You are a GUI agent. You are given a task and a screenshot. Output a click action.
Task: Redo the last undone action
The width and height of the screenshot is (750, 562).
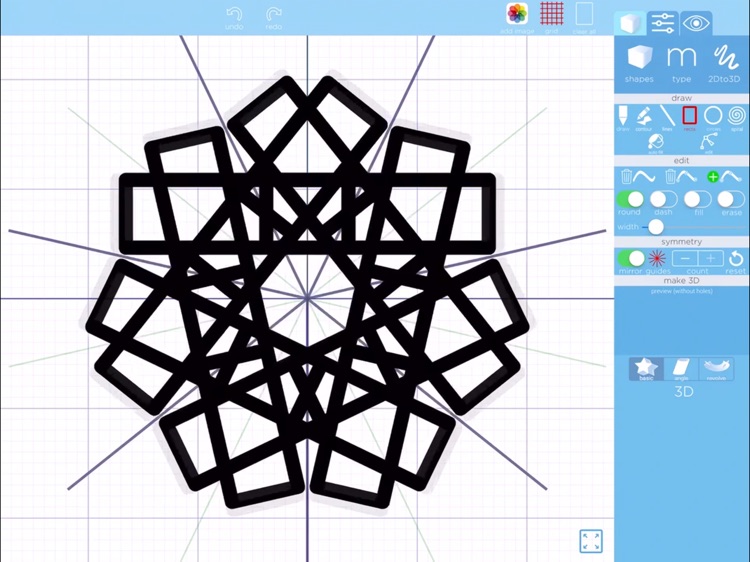pos(274,18)
